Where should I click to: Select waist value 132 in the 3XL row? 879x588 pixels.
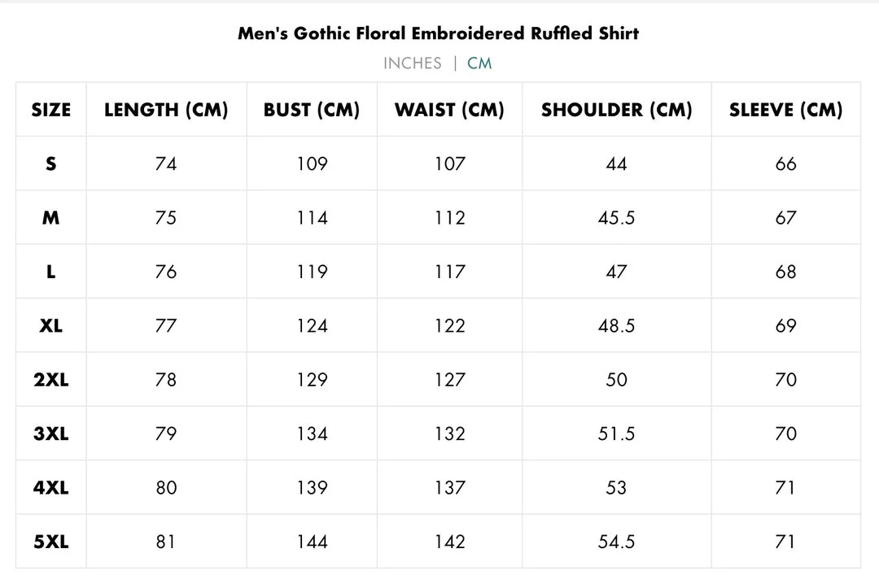(449, 433)
